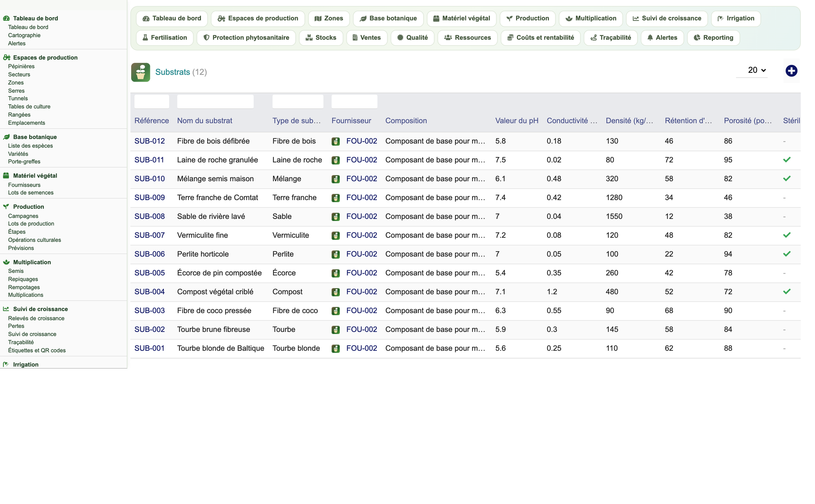Open the Suivi de croissance tab
The image size is (815, 504).
click(x=667, y=18)
